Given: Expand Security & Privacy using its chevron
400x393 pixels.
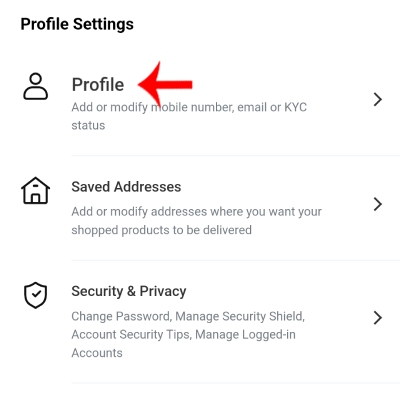Looking at the screenshot, I should (x=378, y=318).
